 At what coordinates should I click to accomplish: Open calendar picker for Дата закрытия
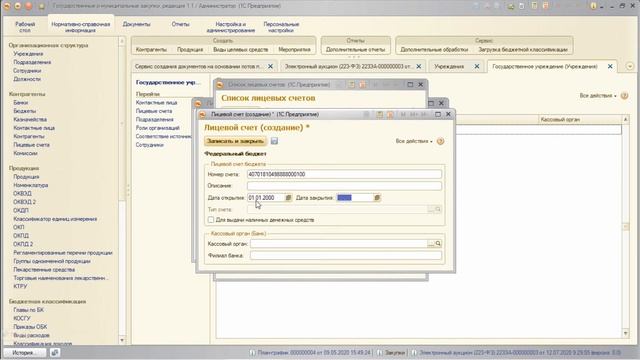[377, 198]
